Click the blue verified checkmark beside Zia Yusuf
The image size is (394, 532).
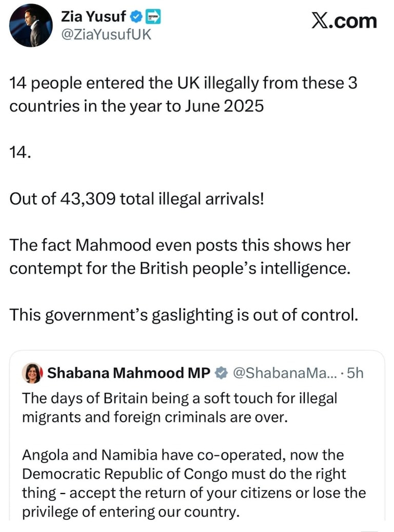pos(136,17)
